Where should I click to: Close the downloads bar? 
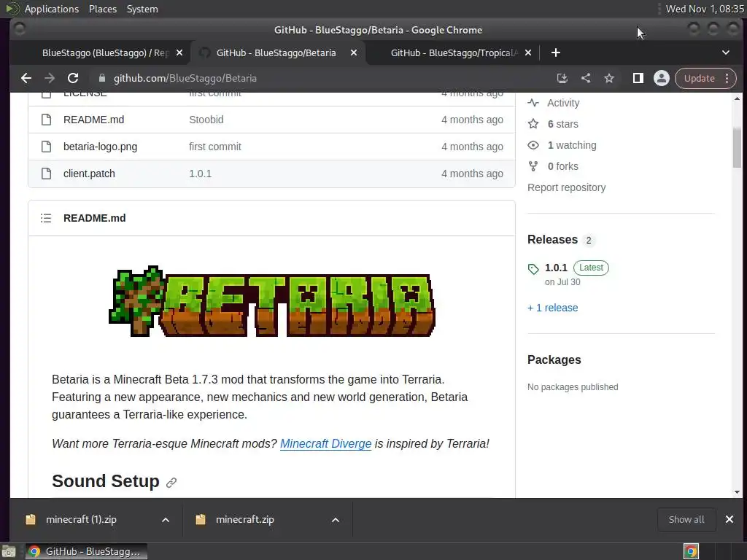point(729,519)
